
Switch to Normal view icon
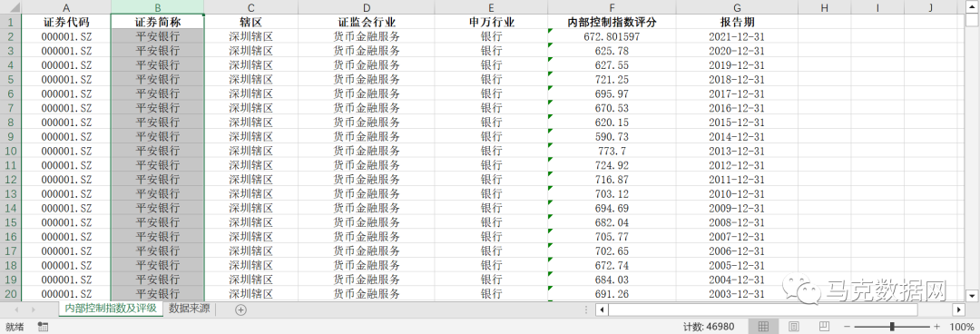click(x=763, y=327)
